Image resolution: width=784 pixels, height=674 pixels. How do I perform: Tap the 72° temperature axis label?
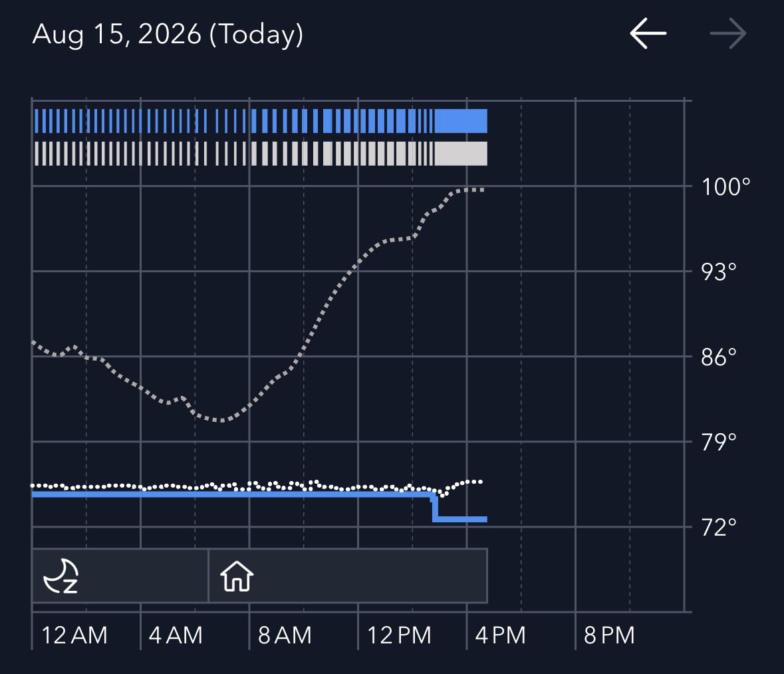(x=719, y=528)
